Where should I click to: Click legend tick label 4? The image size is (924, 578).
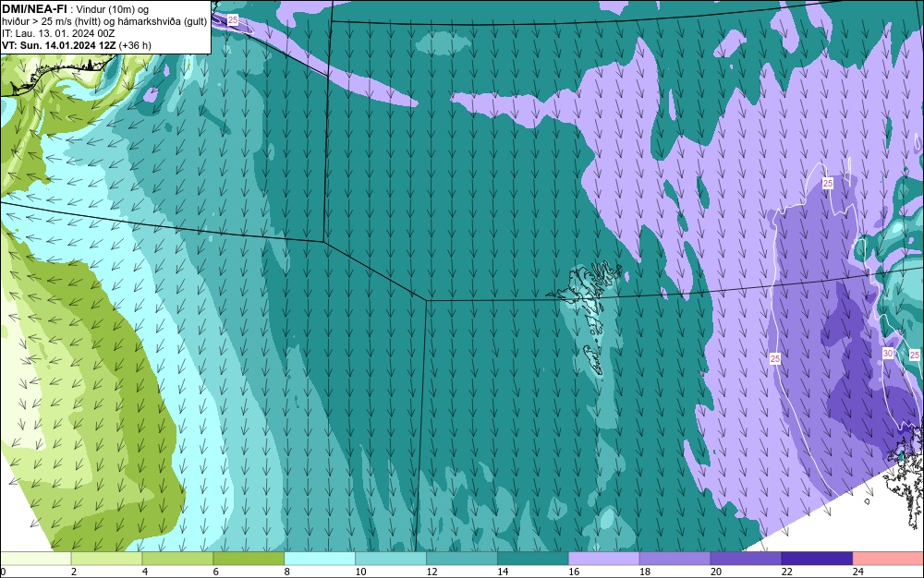pyautogui.click(x=145, y=572)
